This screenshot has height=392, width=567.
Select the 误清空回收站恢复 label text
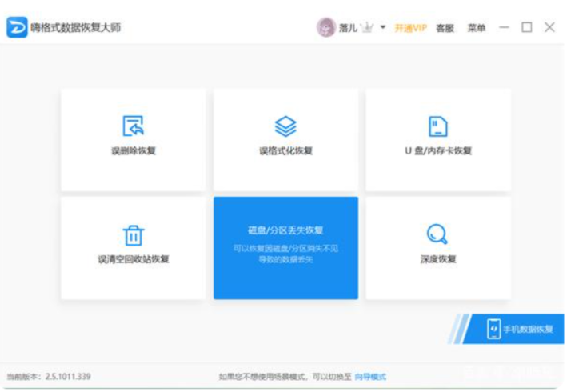tap(134, 259)
